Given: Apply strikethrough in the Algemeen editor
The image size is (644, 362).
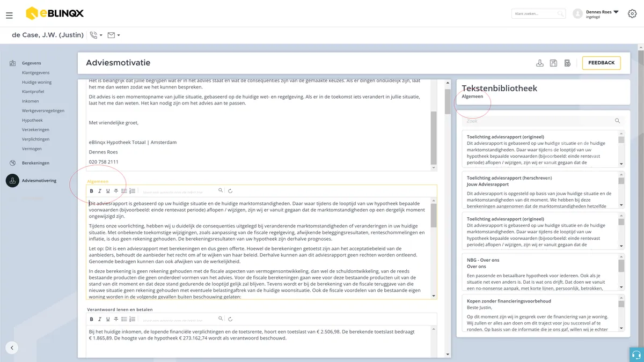Looking at the screenshot, I should pos(116,191).
